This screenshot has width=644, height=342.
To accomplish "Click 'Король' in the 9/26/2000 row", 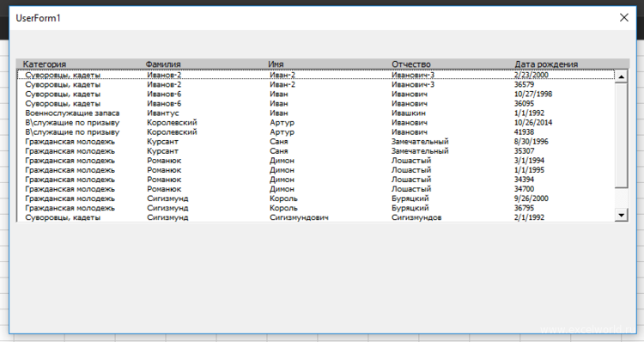I will tap(283, 198).
